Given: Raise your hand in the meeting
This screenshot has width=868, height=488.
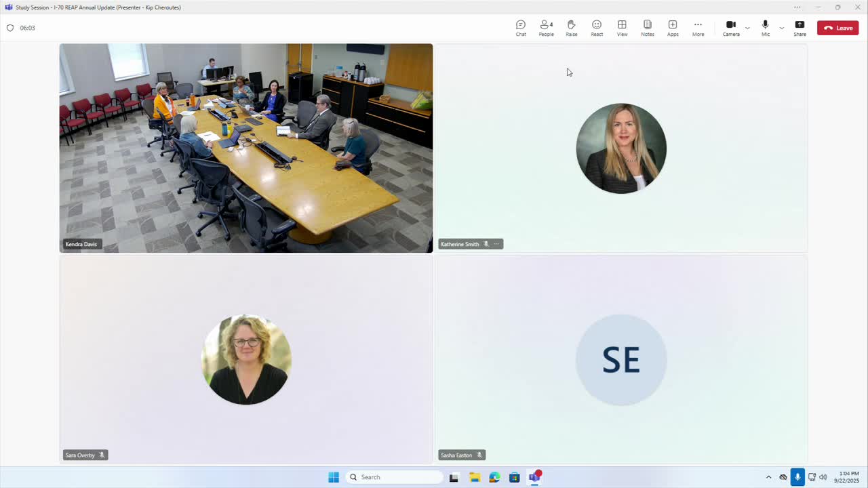Looking at the screenshot, I should (x=571, y=28).
